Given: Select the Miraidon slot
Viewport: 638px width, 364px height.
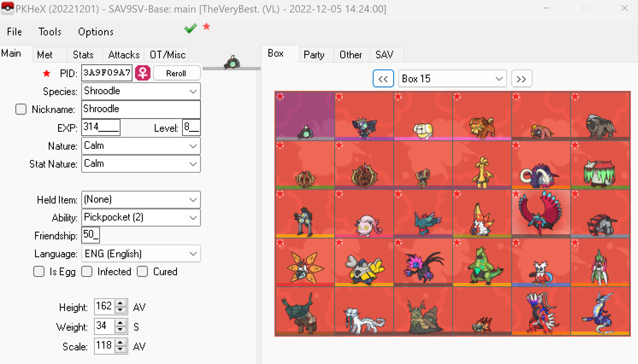Looking at the screenshot, I should tap(600, 311).
